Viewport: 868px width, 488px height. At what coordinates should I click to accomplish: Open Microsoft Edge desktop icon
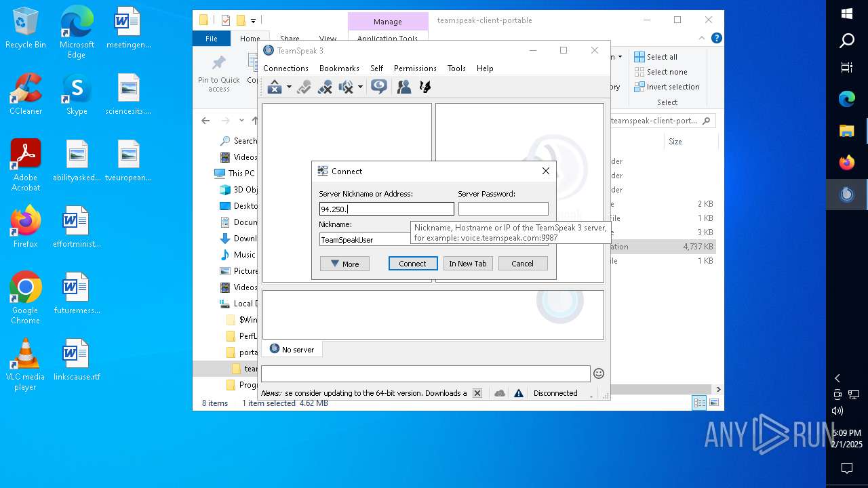coord(77,33)
